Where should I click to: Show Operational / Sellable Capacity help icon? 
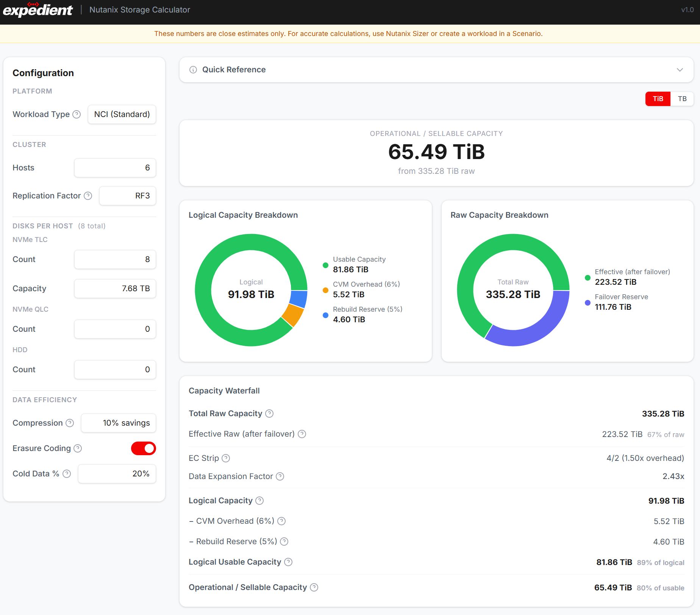point(314,587)
